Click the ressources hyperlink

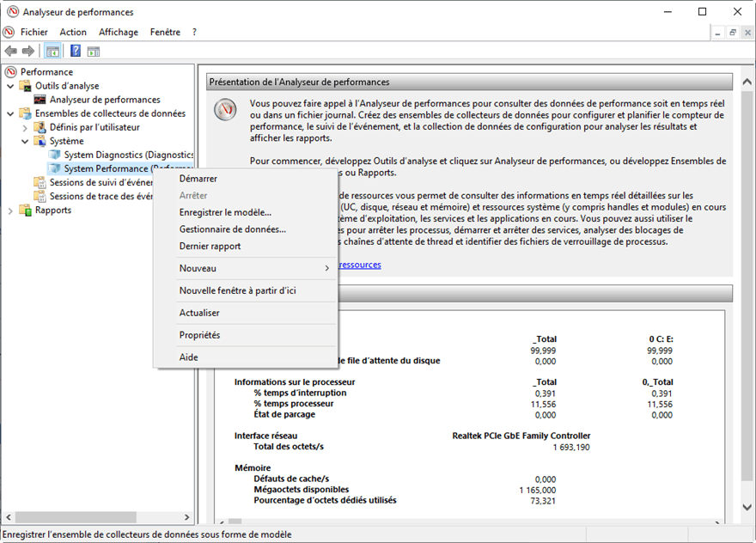tap(360, 265)
